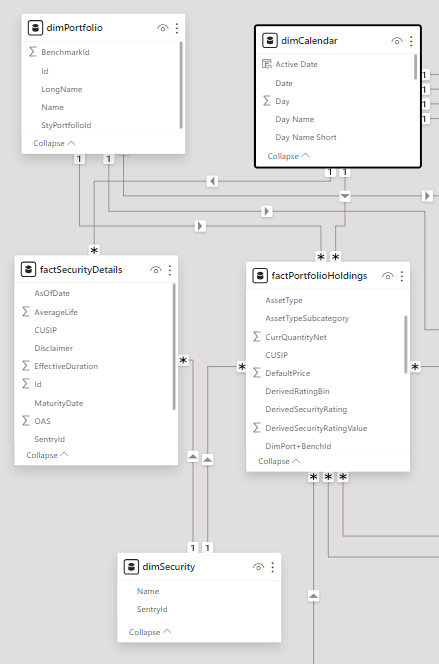The image size is (439, 664).
Task: Open dimPortfolio more options menu
Action: click(177, 28)
